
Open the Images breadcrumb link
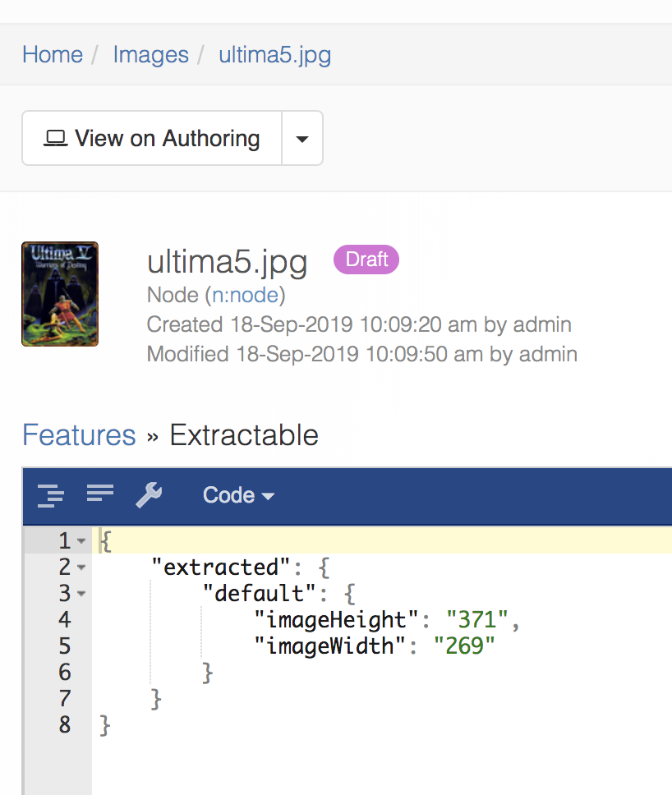pos(150,55)
